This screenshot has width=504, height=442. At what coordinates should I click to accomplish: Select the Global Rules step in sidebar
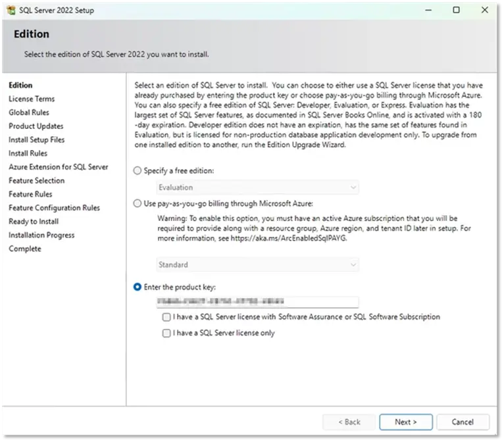click(29, 112)
